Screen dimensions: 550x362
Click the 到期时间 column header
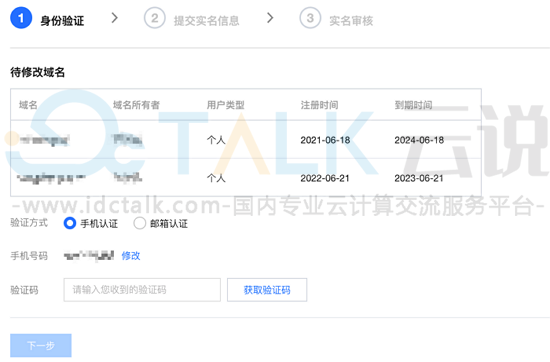(414, 105)
